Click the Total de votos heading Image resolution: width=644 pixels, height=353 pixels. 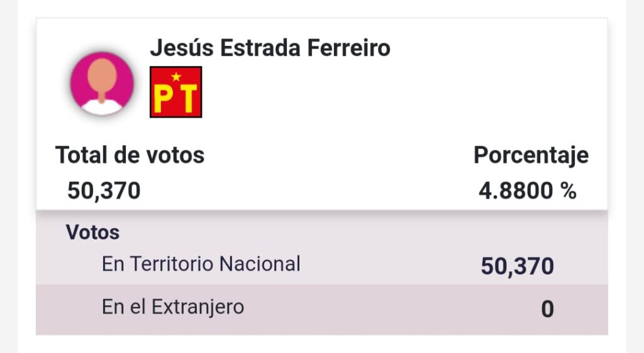point(130,155)
